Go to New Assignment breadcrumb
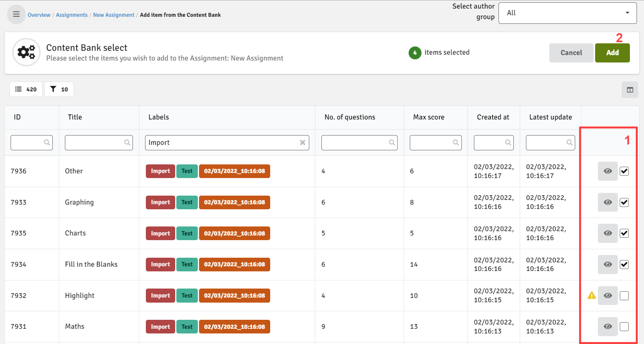Image resolution: width=644 pixels, height=344 pixels. click(114, 15)
